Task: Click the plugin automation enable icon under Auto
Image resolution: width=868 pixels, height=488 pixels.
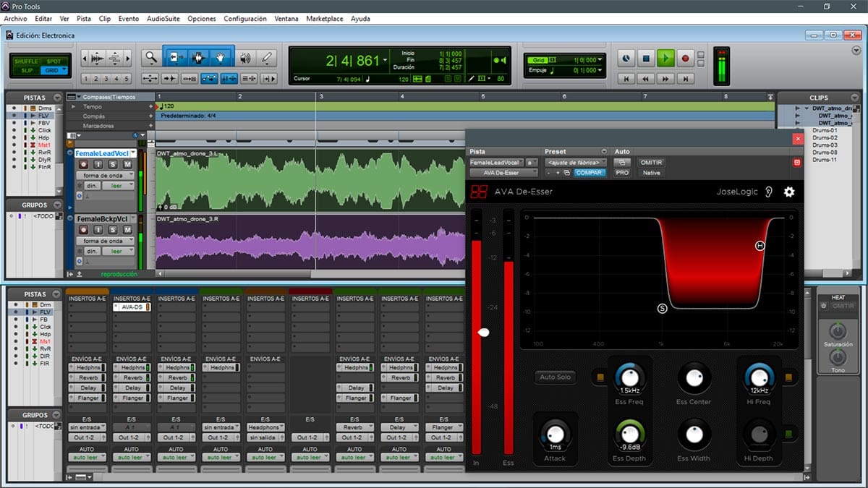Action: click(x=622, y=163)
